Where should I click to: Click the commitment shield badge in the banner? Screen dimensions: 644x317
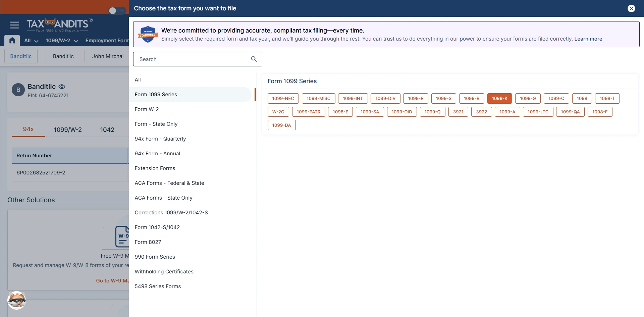click(x=148, y=34)
